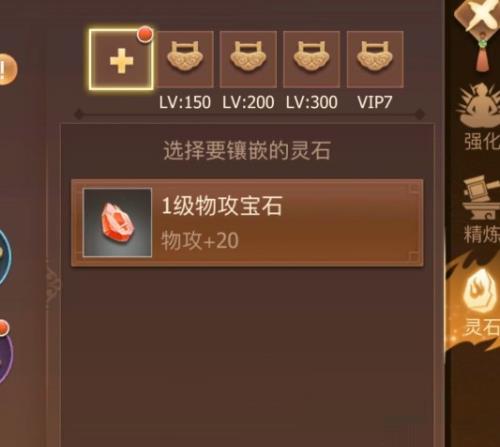Tap the 物攻+20 attribute text
The image size is (500, 447).
pos(200,241)
